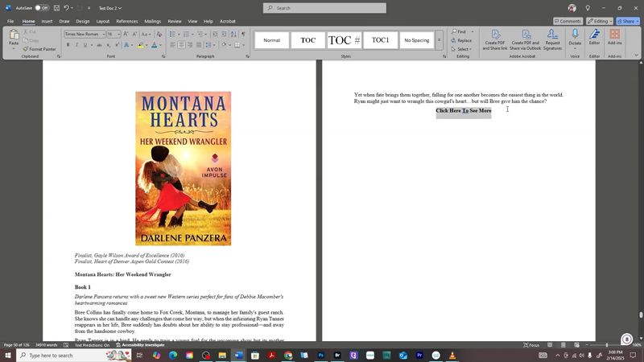Open the bullet list dropdown arrow

tap(179, 35)
